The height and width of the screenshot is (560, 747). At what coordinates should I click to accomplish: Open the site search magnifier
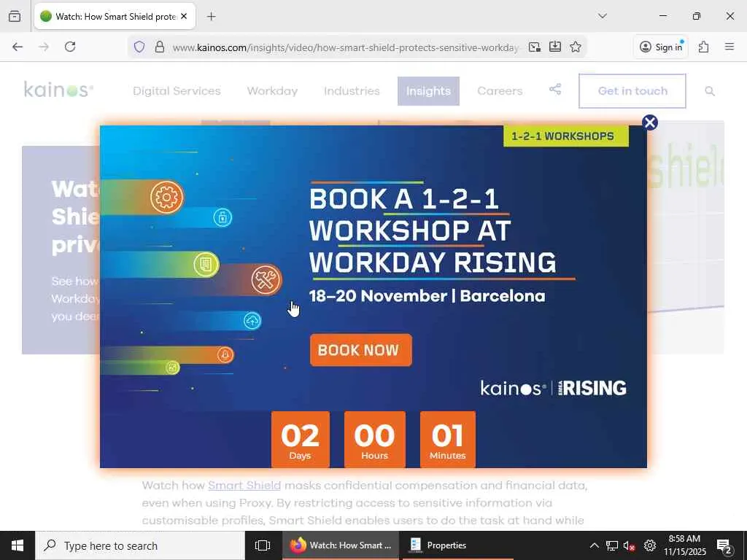(x=709, y=91)
